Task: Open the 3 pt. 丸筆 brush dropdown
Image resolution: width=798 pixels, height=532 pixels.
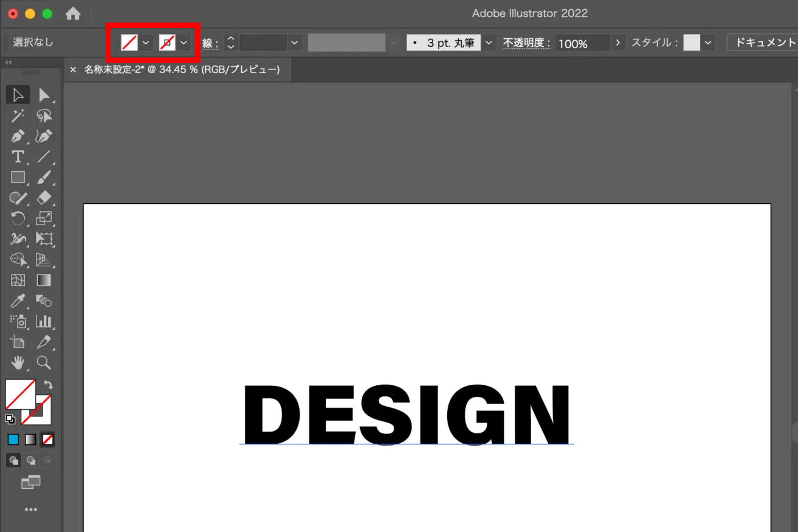Action: pos(489,43)
